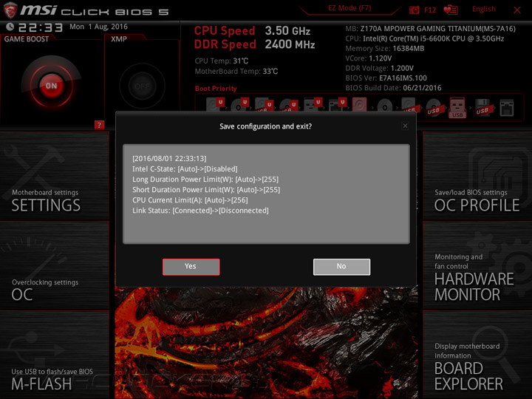Open the favorites heart icon
The image size is (532, 399).
451,10
